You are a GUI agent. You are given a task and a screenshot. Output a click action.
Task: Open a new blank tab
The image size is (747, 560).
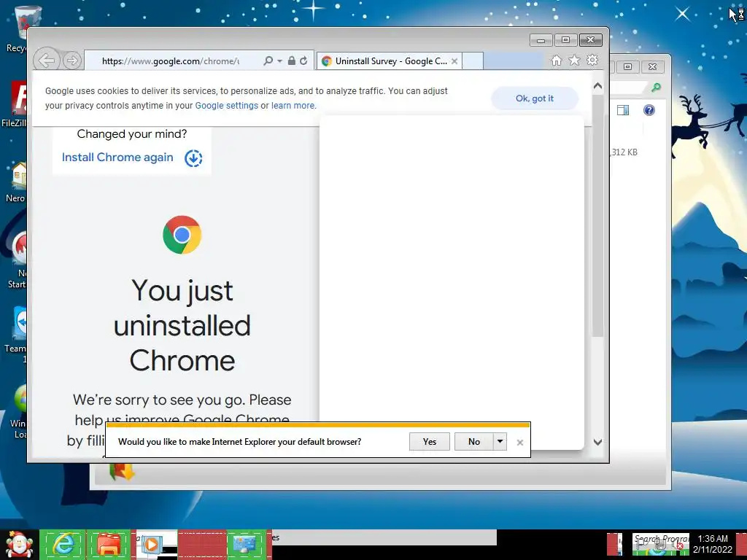pos(472,61)
